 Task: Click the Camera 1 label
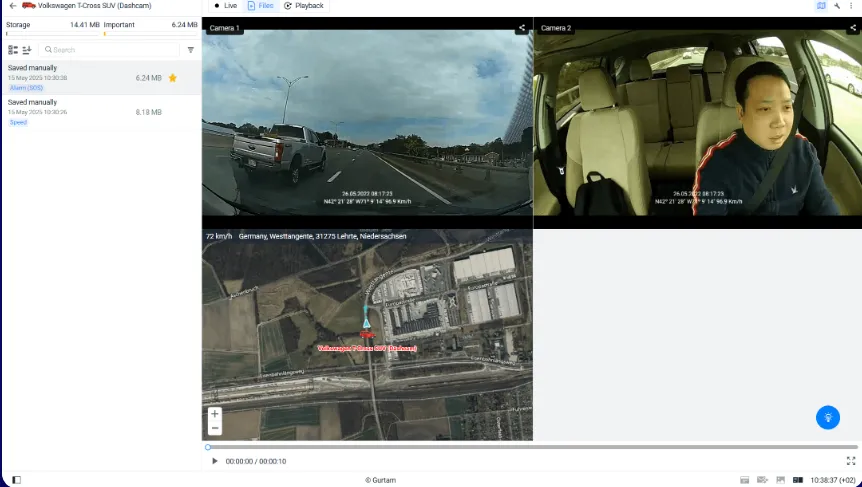(x=224, y=27)
